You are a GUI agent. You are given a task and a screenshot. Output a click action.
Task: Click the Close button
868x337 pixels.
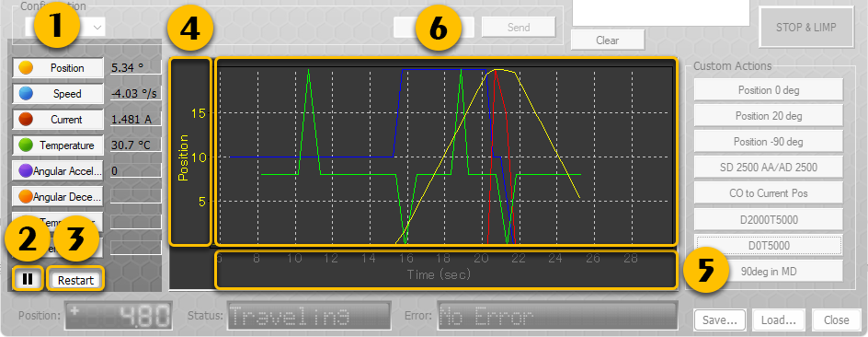(x=836, y=320)
